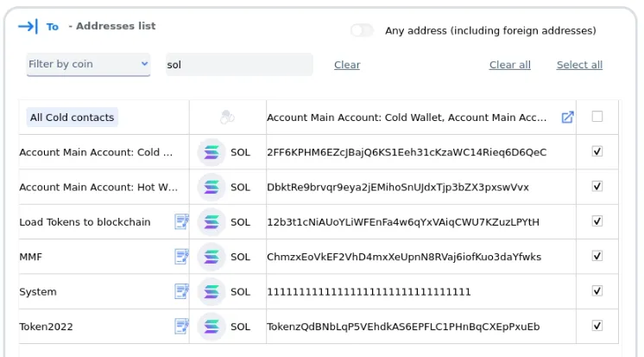Uncheck the Cold Wallet address checkbox
Image resolution: width=644 pixels, height=357 pixels.
(x=597, y=151)
